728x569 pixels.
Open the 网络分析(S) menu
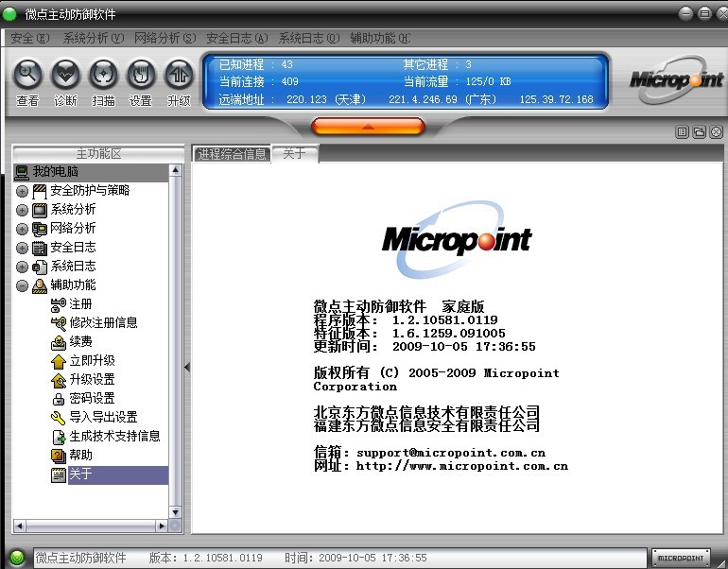tap(165, 38)
